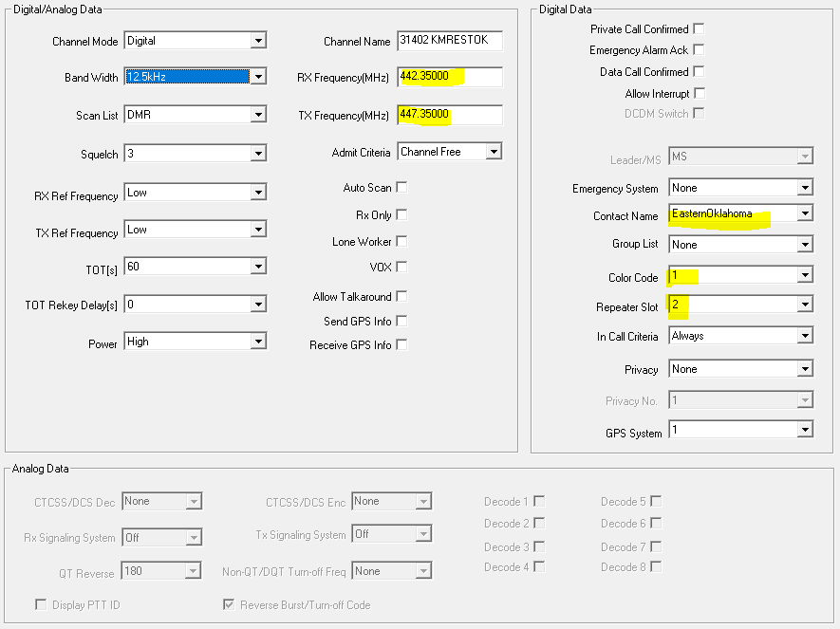The height and width of the screenshot is (629, 840).
Task: Toggle the Send GPS Info checkbox
Action: (x=401, y=321)
